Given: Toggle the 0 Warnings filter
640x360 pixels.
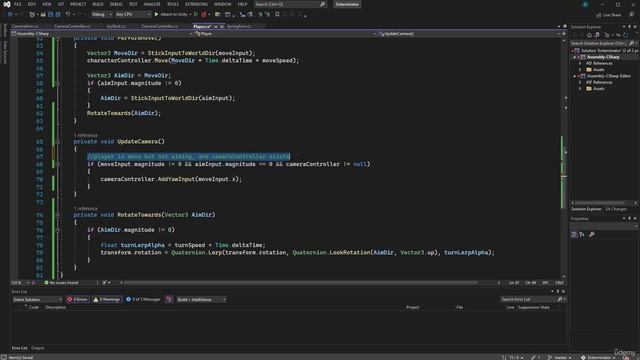Looking at the screenshot, I should point(107,300).
